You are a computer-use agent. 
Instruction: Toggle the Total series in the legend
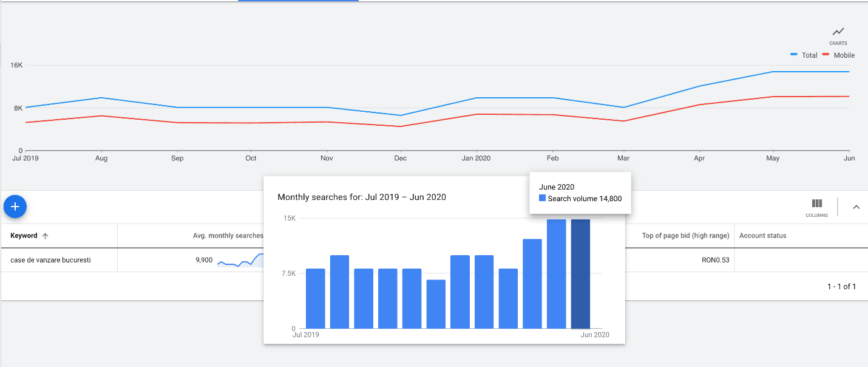click(804, 55)
